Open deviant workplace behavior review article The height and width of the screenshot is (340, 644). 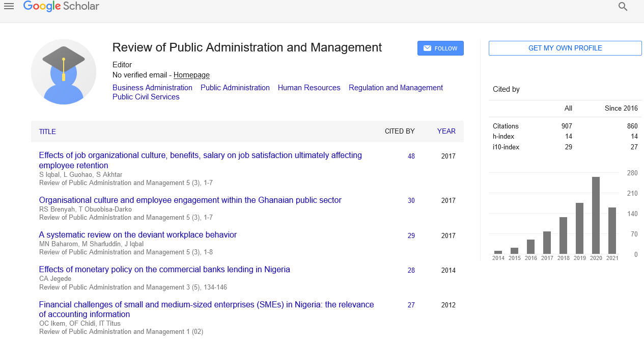coord(138,235)
